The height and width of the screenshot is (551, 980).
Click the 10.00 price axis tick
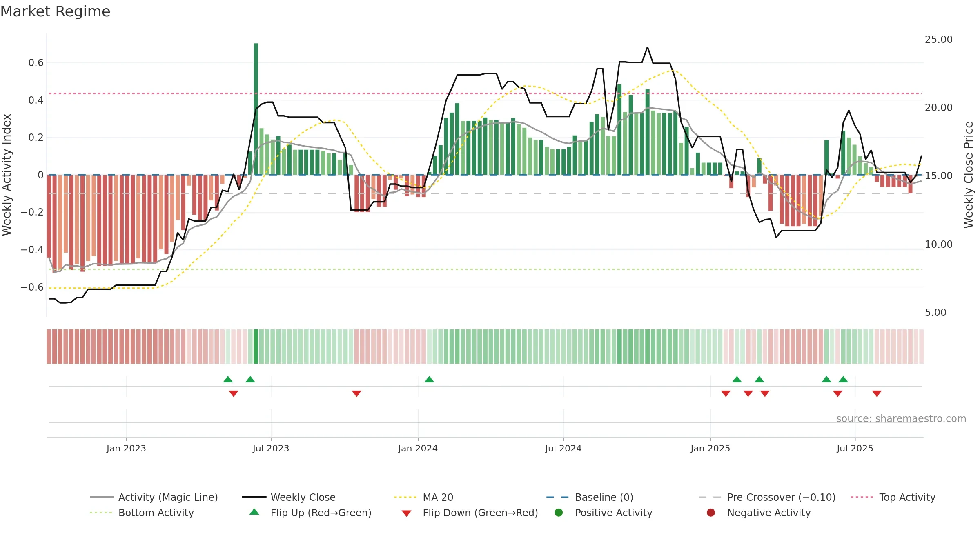938,244
